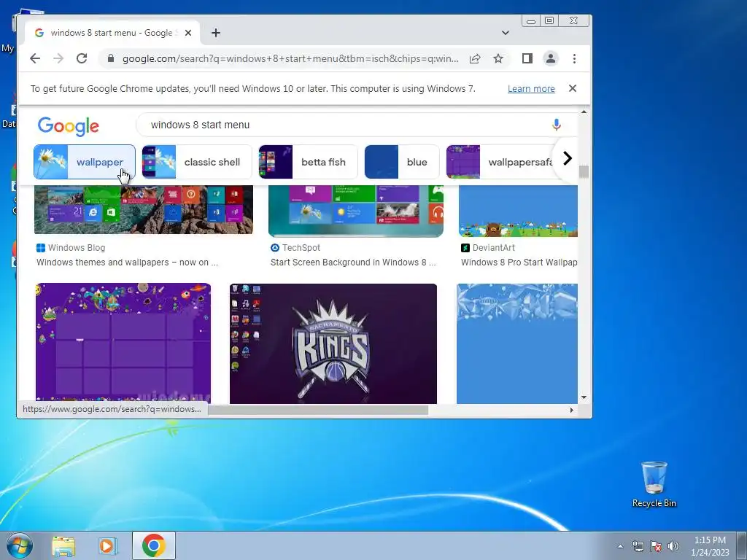Click the Chrome forward arrow

tap(58, 58)
